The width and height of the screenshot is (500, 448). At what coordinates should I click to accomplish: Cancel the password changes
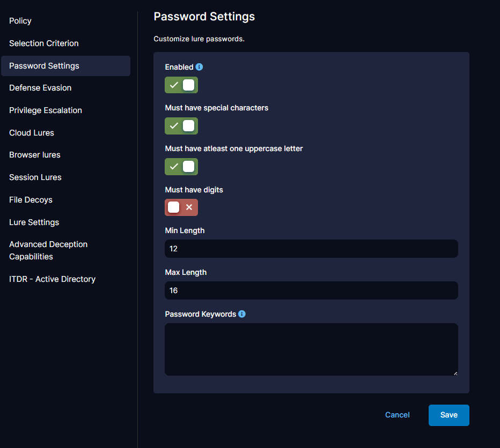tap(397, 415)
